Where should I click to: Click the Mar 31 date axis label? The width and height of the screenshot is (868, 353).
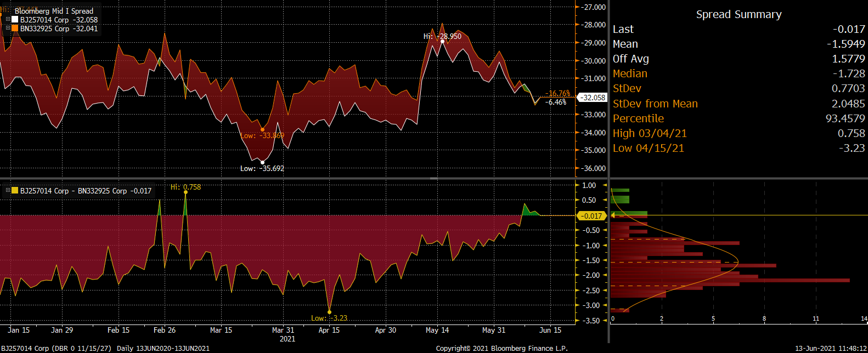(283, 330)
